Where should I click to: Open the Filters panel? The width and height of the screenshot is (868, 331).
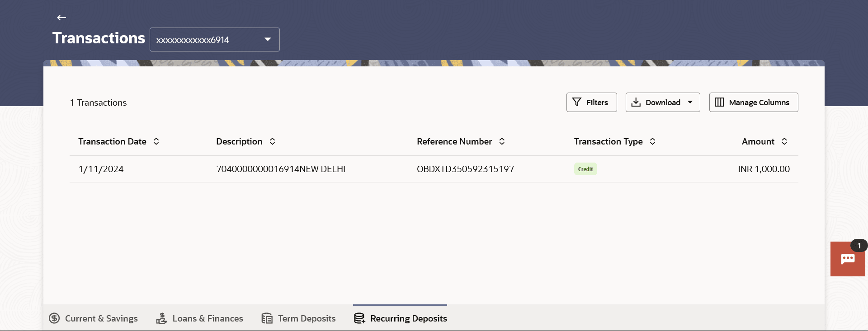[591, 103]
